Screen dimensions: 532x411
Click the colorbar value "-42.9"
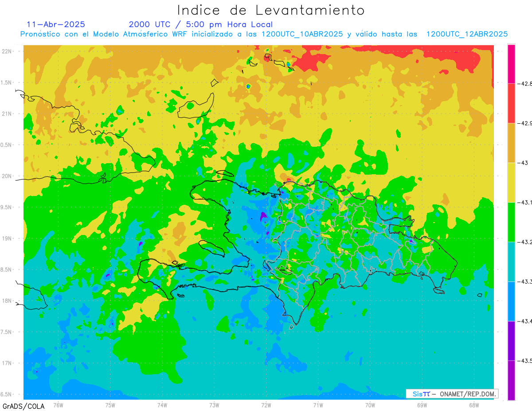click(526, 123)
